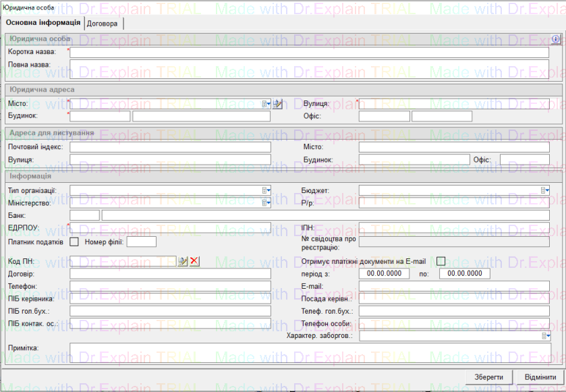Click the edit icon next to Код ПН
This screenshot has height=392, width=566.
tap(183, 261)
